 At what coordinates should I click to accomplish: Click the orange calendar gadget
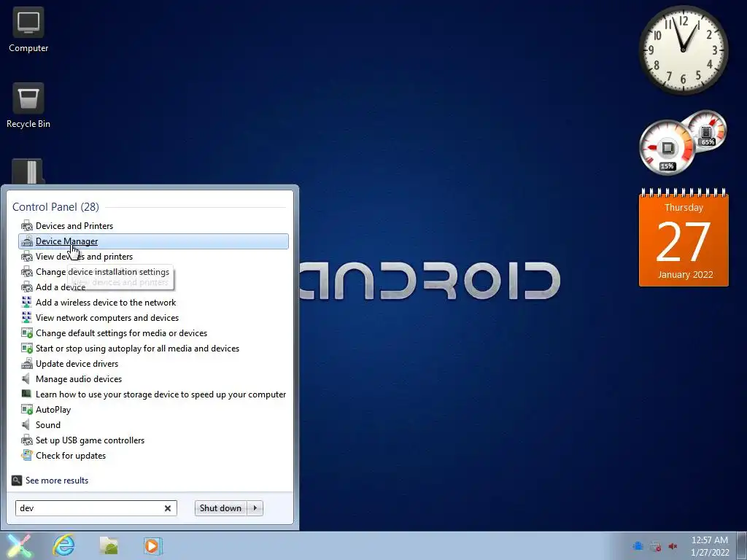(684, 238)
